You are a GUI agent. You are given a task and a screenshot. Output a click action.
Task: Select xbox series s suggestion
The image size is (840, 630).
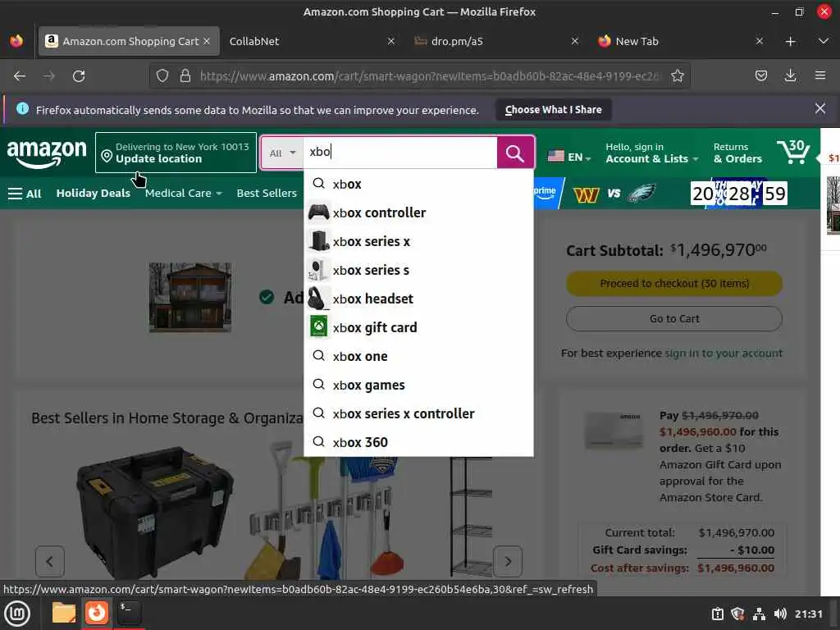click(418, 270)
